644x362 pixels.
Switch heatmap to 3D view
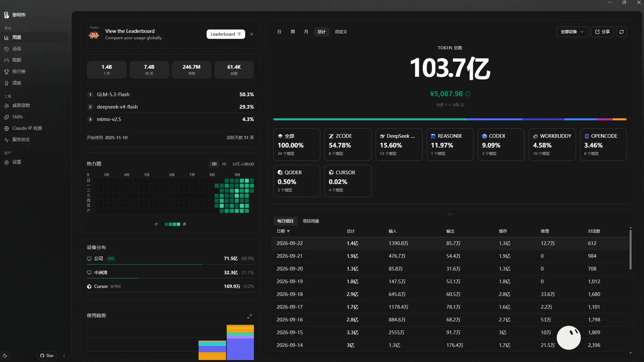[224, 164]
